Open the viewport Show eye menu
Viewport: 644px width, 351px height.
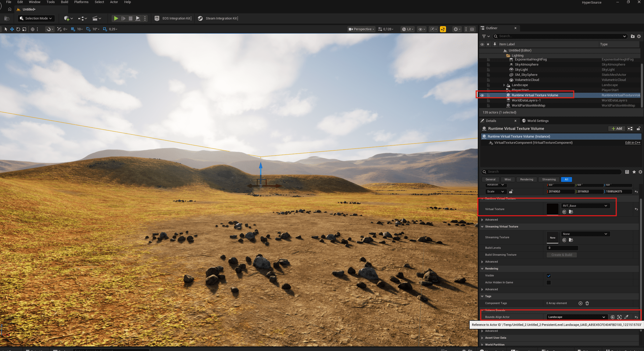pyautogui.click(x=422, y=29)
